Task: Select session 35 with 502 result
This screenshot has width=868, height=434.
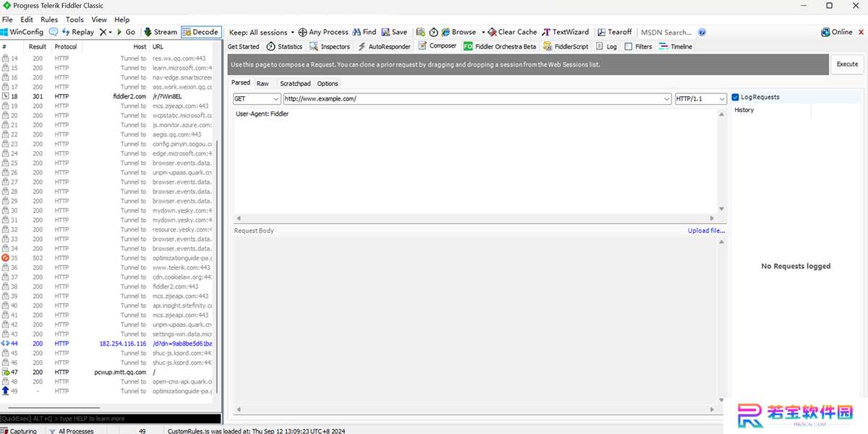Action: click(x=107, y=258)
